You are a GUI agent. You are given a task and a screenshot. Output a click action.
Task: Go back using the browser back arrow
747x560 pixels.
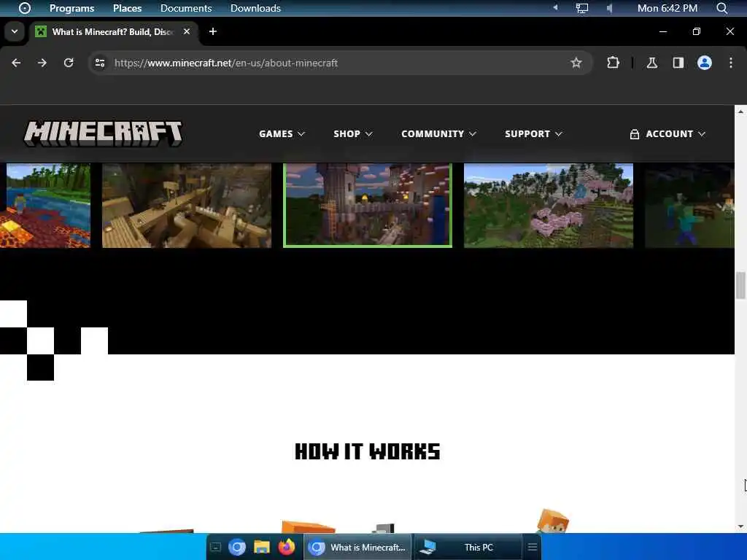[x=16, y=63]
